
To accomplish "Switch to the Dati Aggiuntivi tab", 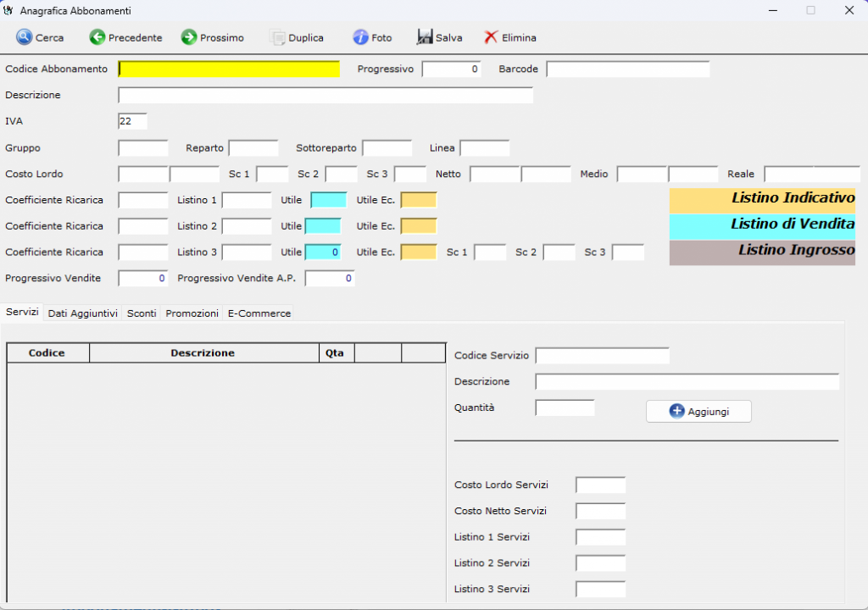I will [x=82, y=313].
